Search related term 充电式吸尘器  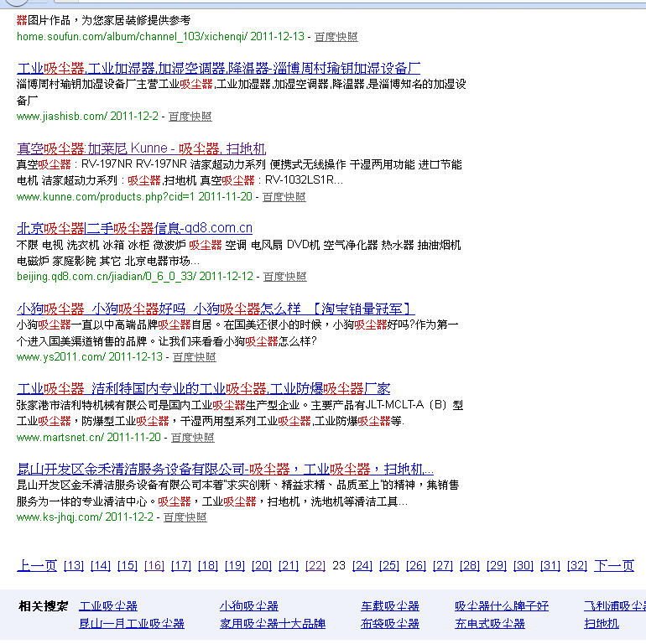[490, 624]
